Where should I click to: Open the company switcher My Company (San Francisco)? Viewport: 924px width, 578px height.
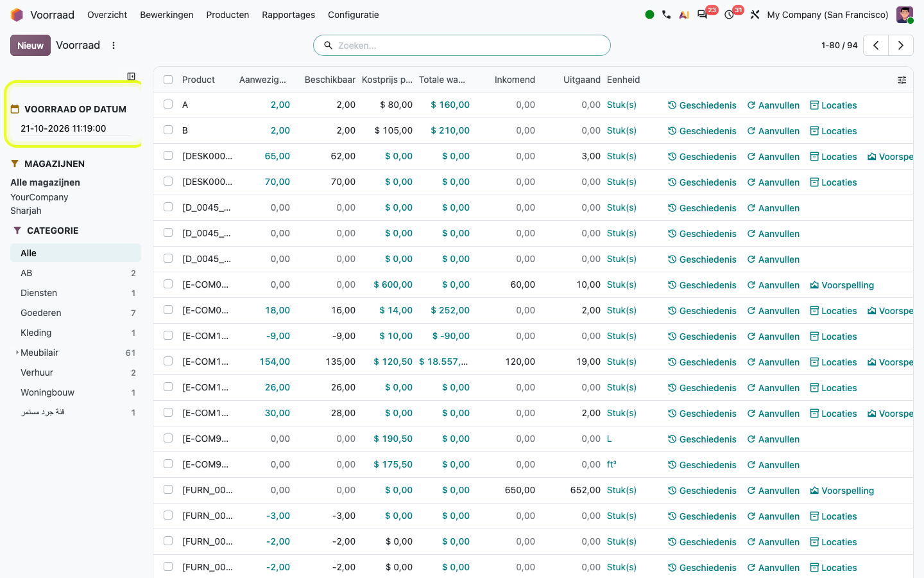(828, 15)
